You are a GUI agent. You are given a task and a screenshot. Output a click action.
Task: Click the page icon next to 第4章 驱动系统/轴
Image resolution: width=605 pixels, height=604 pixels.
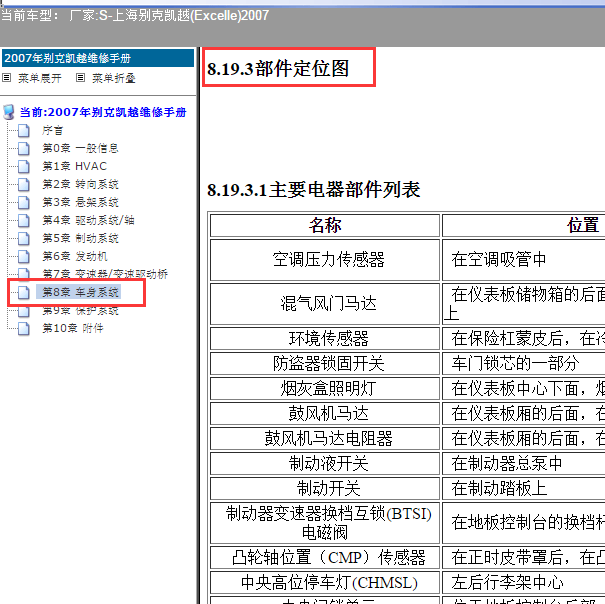click(24, 220)
